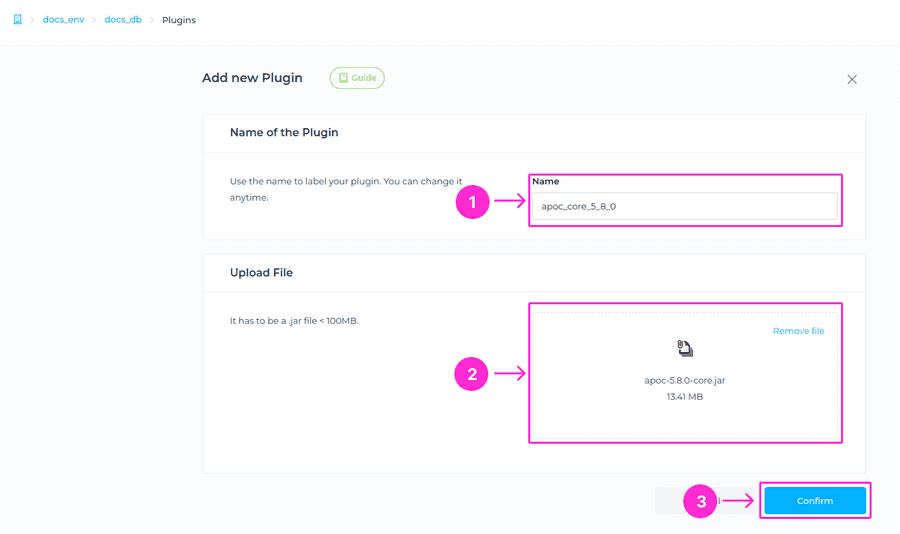Image resolution: width=900 pixels, height=534 pixels.
Task: Click the Upload File section header
Action: click(x=261, y=272)
